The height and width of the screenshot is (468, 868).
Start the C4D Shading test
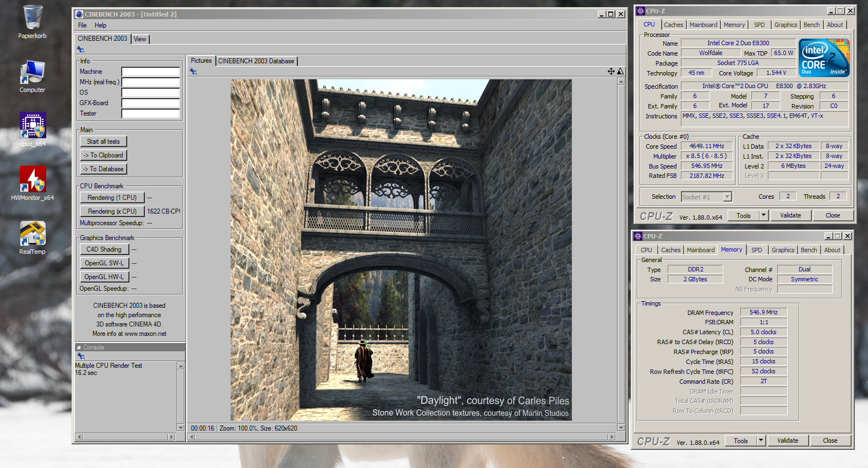(104, 249)
